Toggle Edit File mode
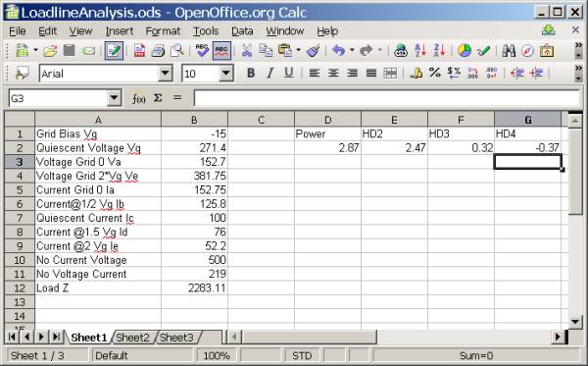The width and height of the screenshot is (588, 366). tap(114, 50)
